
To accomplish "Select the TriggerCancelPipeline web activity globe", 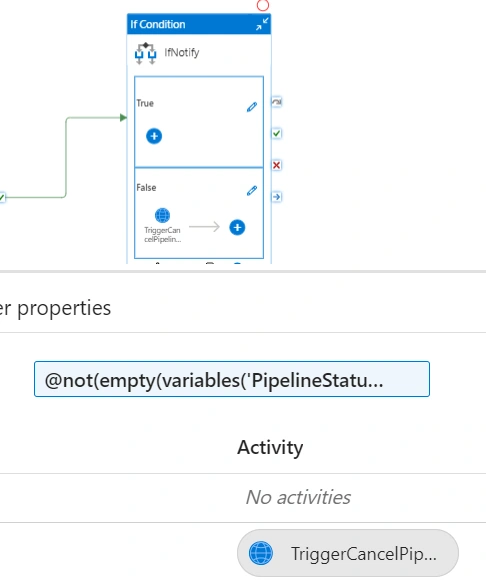I will tap(162, 215).
